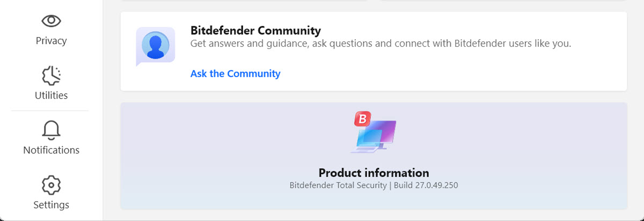Image resolution: width=644 pixels, height=221 pixels.
Task: Click the Bitdefender Total Security product name
Action: click(338, 186)
